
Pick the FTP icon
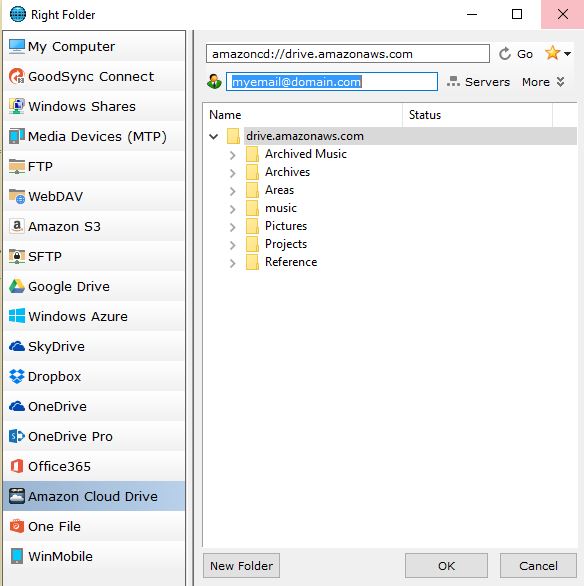[17, 166]
